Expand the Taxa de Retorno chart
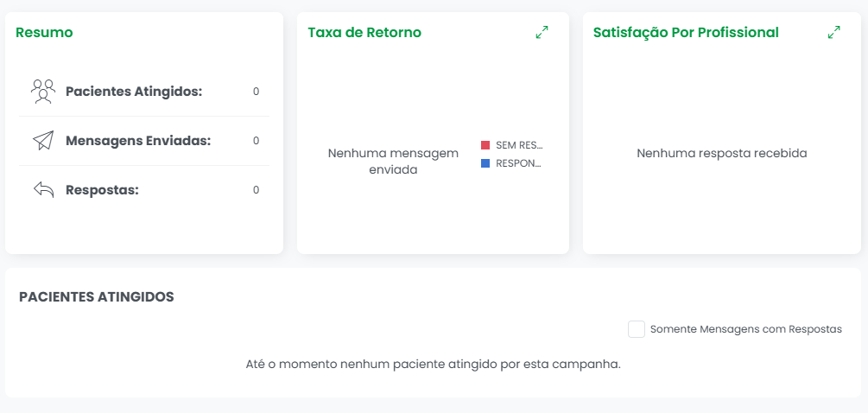The width and height of the screenshot is (868, 413). point(542,32)
